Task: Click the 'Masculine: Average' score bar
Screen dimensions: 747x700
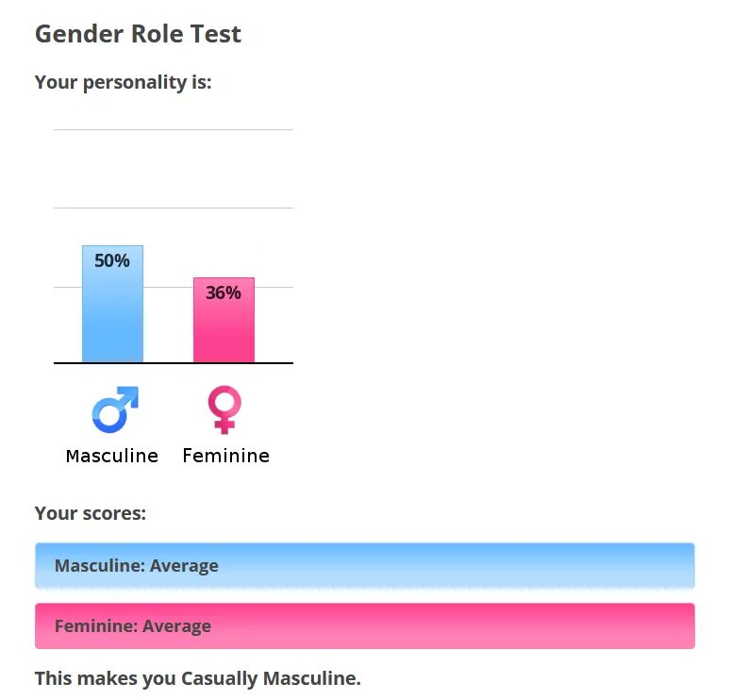Action: pos(364,566)
